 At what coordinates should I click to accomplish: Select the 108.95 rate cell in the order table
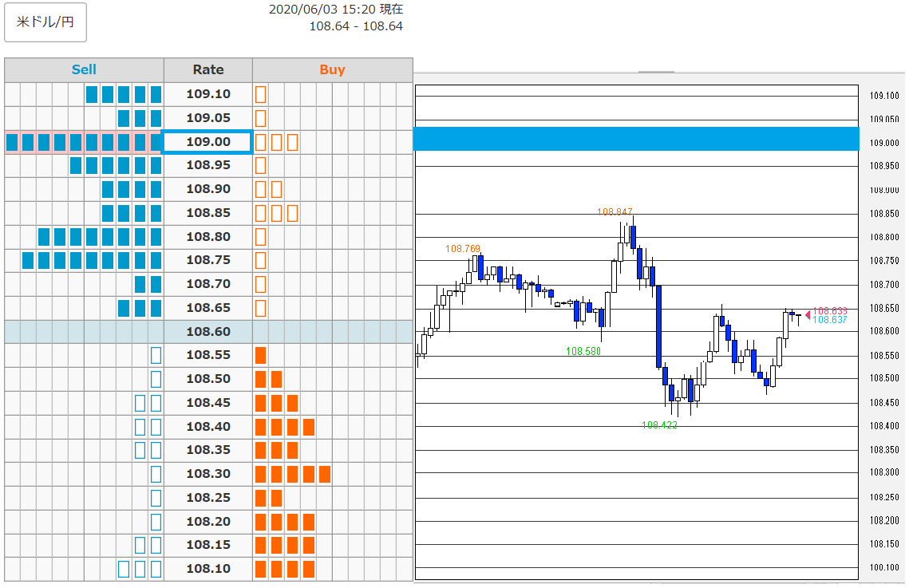(x=208, y=165)
